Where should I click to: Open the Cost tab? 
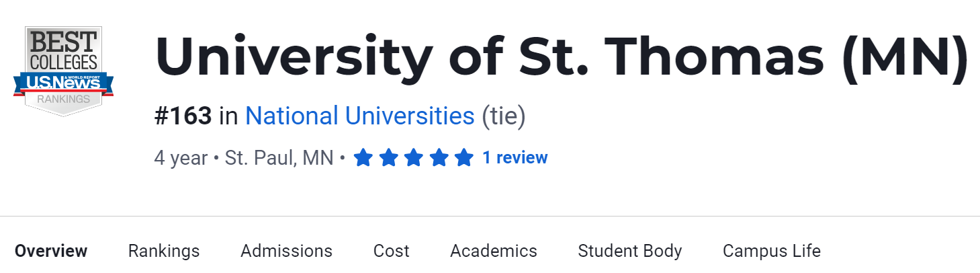coord(391,251)
